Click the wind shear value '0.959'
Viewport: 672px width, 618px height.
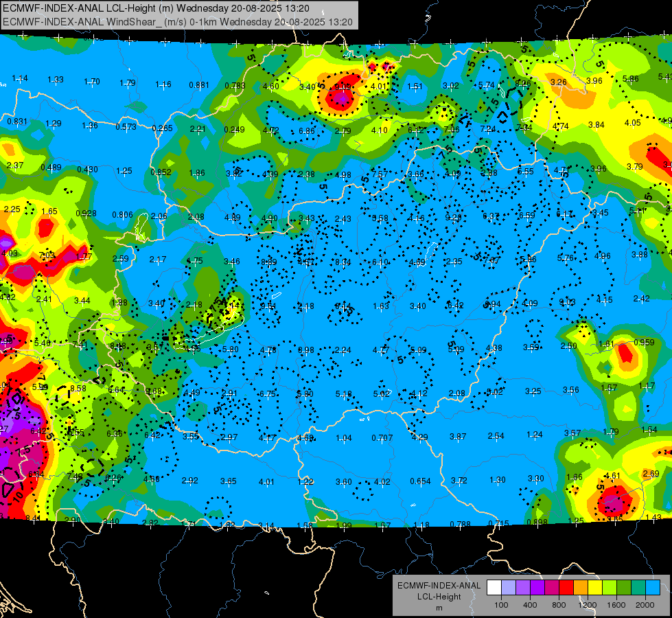click(x=644, y=342)
